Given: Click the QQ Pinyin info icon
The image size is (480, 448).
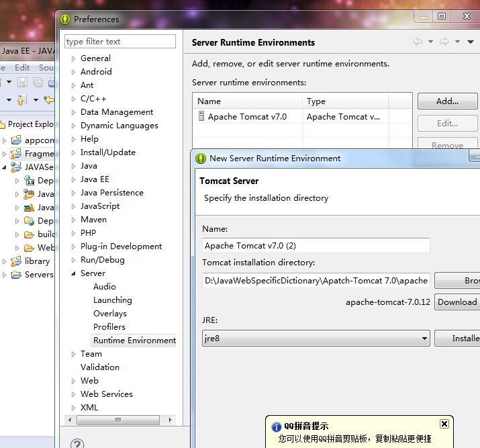Looking at the screenshot, I should point(277,427).
